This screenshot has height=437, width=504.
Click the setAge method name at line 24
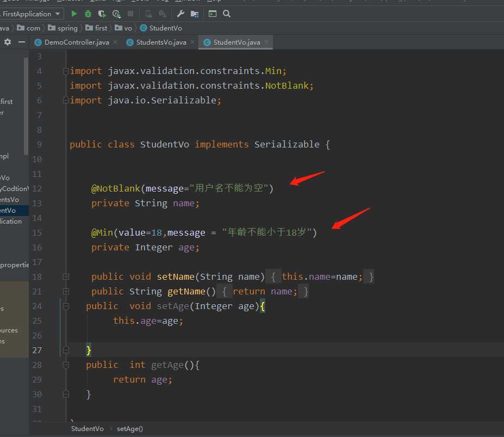pos(172,306)
